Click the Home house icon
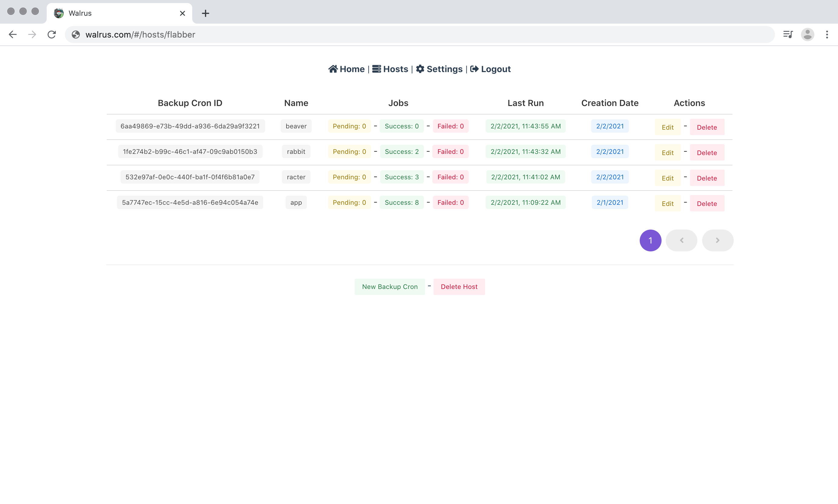This screenshot has width=838, height=504. pos(333,69)
